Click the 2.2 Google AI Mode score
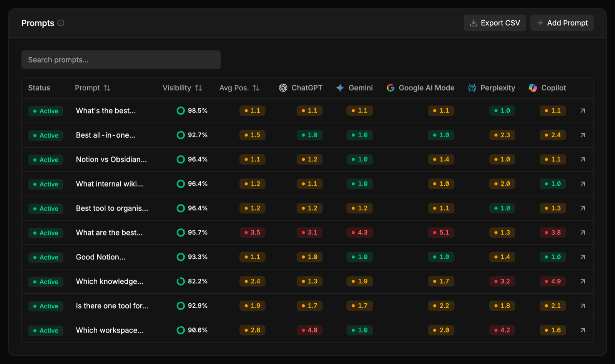Viewport: 615px width, 364px height. click(441, 306)
